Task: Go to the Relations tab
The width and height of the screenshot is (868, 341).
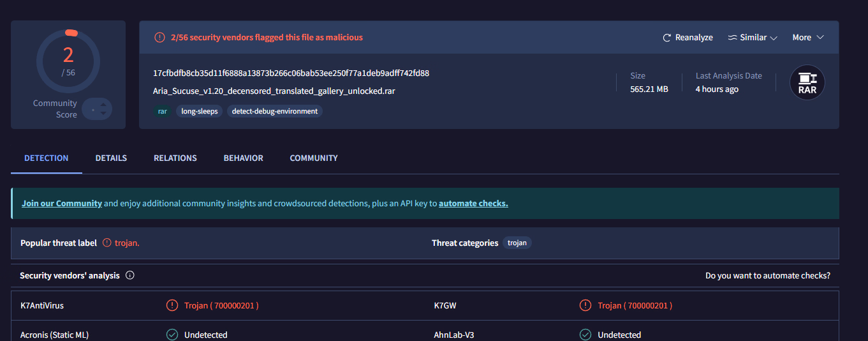Action: tap(175, 158)
